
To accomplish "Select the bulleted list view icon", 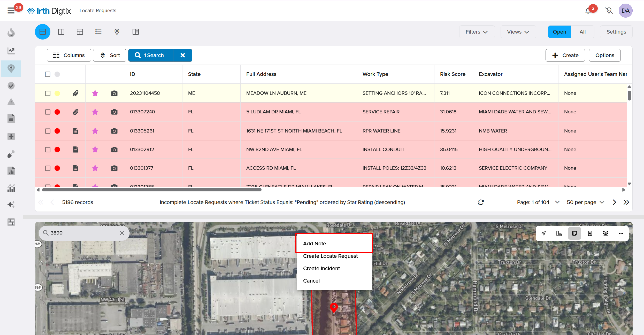I will [x=98, y=32].
